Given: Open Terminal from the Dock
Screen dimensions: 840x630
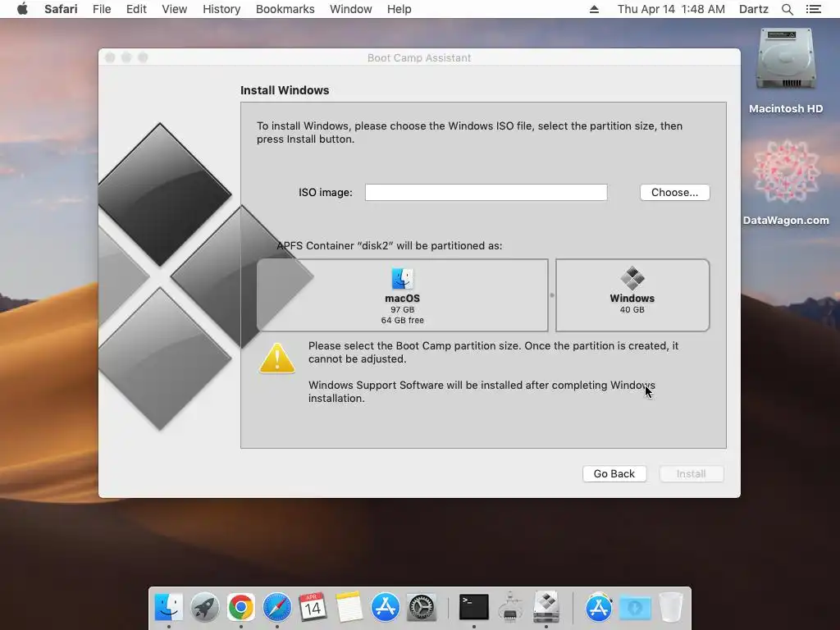Looking at the screenshot, I should click(x=473, y=608).
